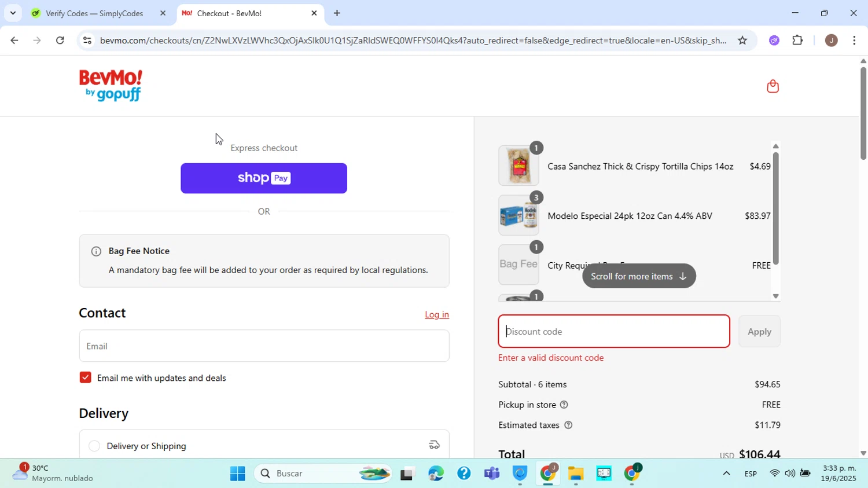Pay with Shop Pay express checkout

click(x=264, y=178)
